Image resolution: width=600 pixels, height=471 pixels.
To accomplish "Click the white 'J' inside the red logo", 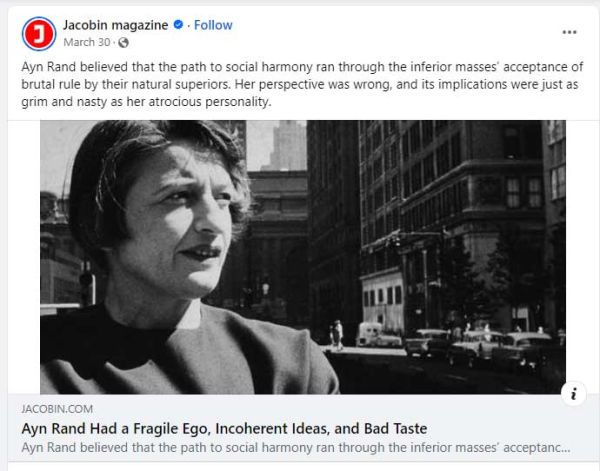I will tap(39, 34).
